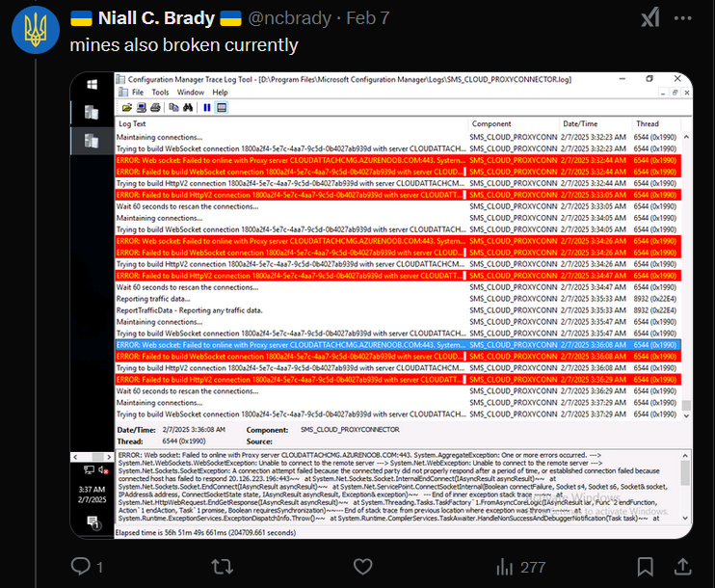Select 'Failed to build HttpV2' row at 3:34:47 AM

click(x=398, y=276)
